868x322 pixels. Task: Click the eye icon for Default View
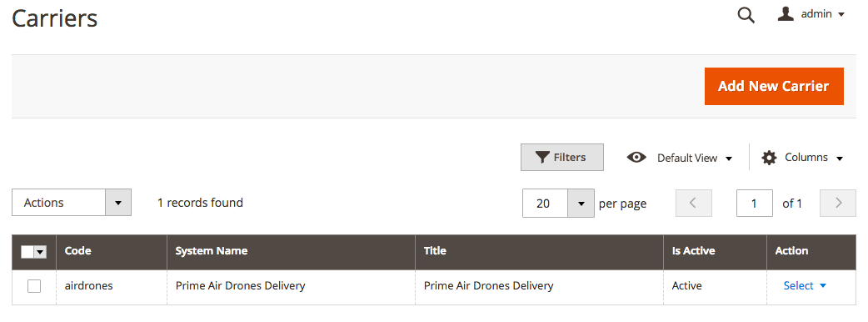pos(636,158)
